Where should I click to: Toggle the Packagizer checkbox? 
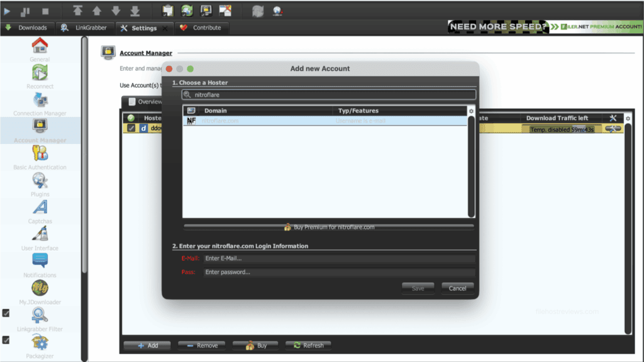[x=6, y=340]
